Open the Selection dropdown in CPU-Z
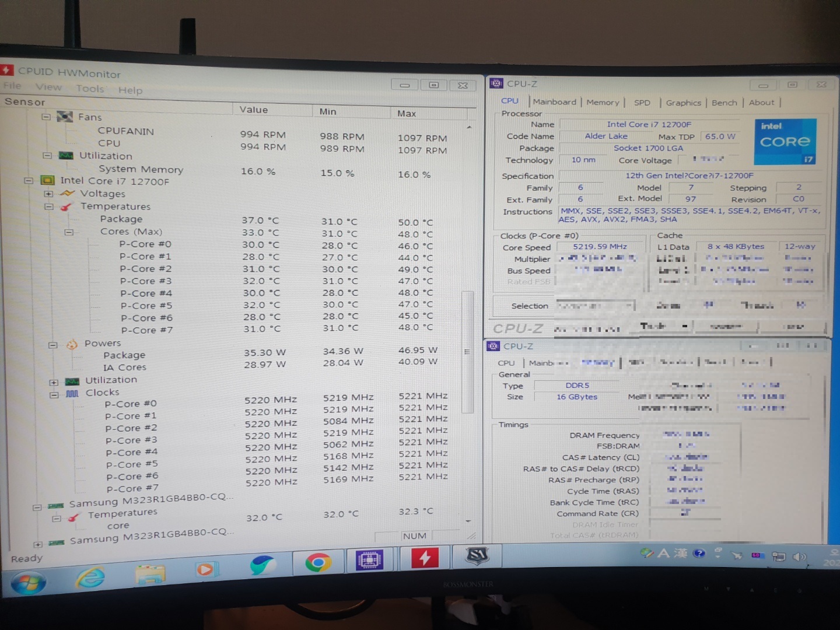Viewport: 840px width, 630px height. pos(594,305)
